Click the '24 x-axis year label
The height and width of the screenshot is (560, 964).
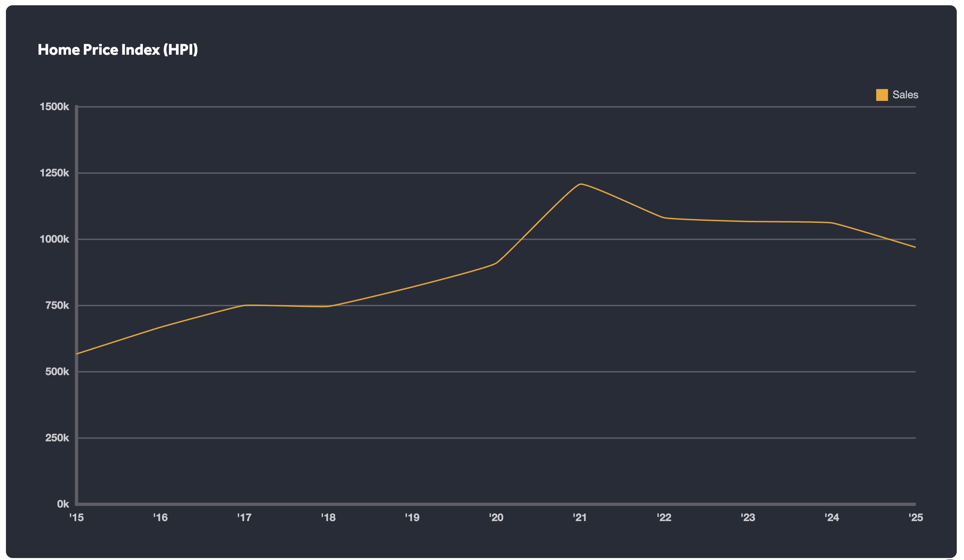coord(832,517)
